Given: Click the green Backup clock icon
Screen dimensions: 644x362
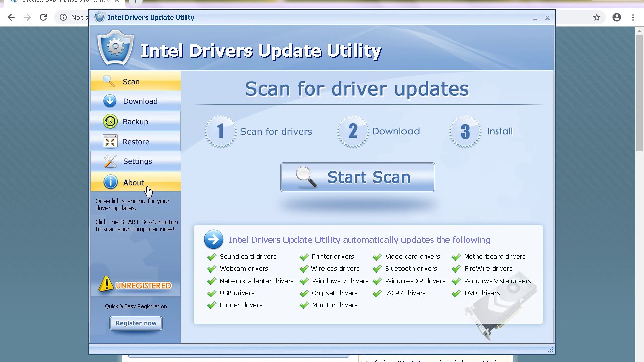Looking at the screenshot, I should 110,121.
